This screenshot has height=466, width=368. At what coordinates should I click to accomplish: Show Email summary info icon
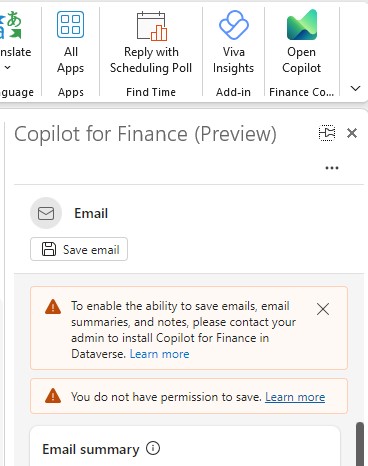click(153, 448)
